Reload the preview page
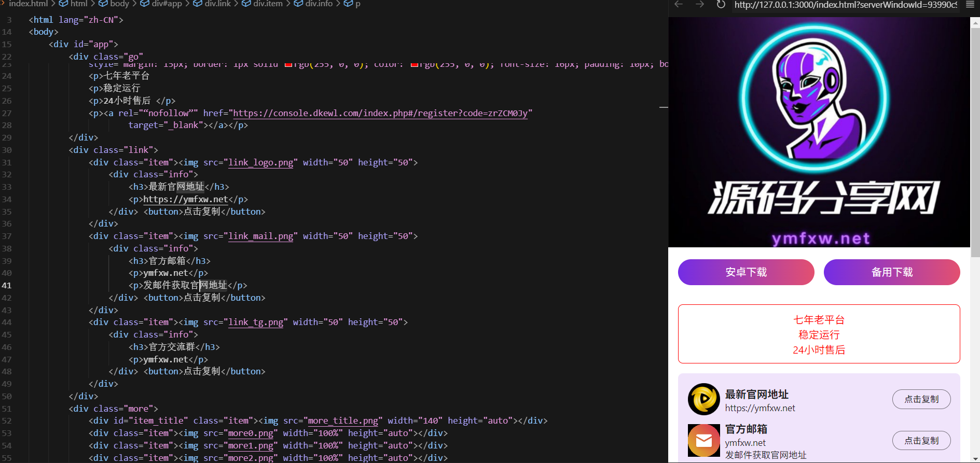The width and height of the screenshot is (980, 463). pyautogui.click(x=721, y=5)
